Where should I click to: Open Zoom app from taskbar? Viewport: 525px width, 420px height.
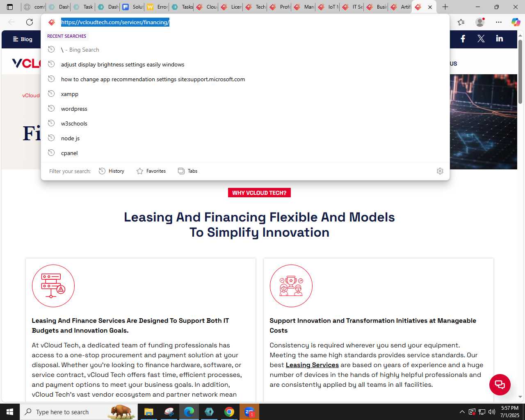click(249, 412)
